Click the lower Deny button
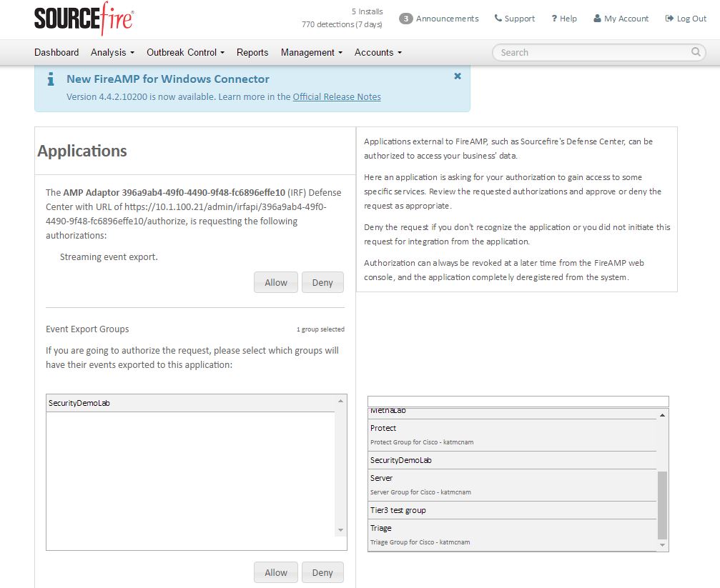 pyautogui.click(x=322, y=572)
